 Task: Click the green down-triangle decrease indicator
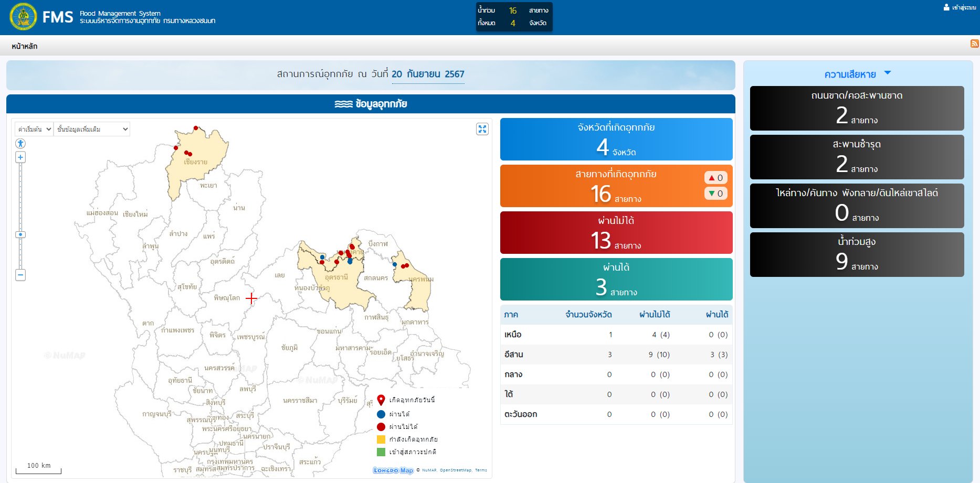pyautogui.click(x=712, y=194)
